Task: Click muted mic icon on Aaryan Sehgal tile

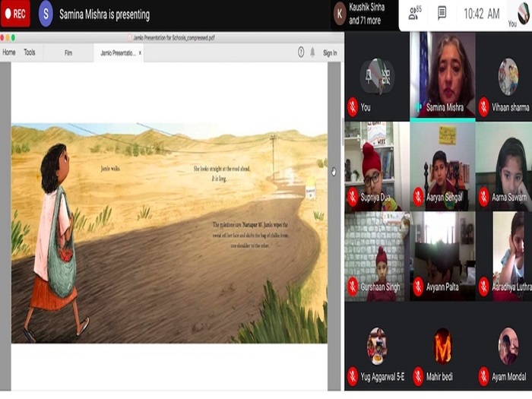Action: [x=418, y=197]
